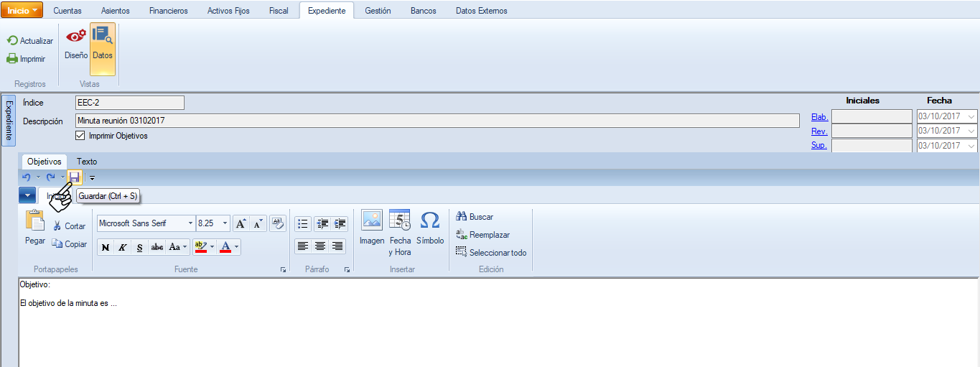Toggle bold formatting (N)
The height and width of the screenshot is (367, 980).
tap(106, 247)
